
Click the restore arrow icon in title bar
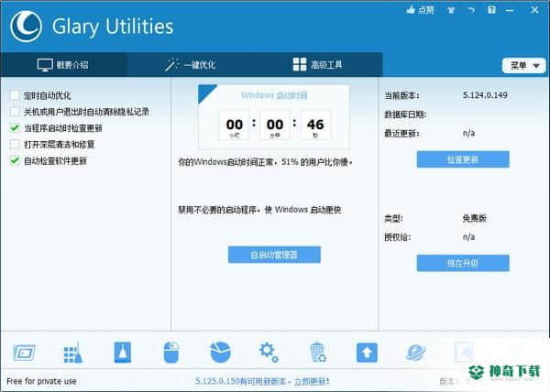[x=471, y=10]
